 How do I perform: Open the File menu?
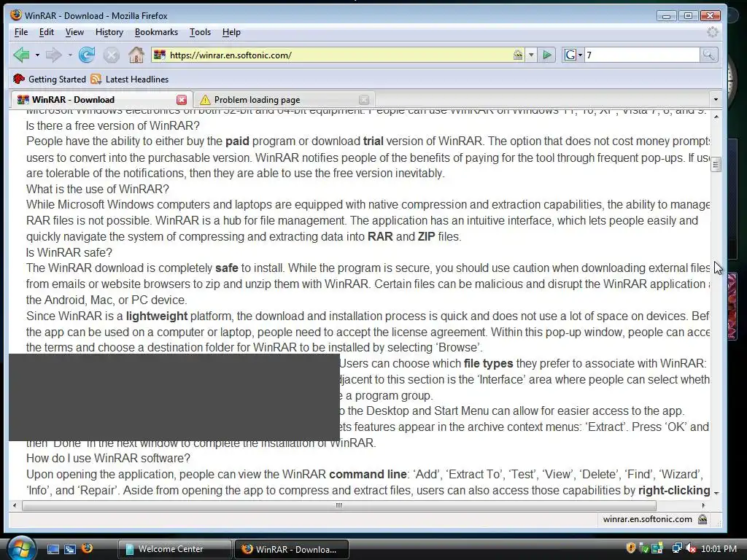coord(21,32)
